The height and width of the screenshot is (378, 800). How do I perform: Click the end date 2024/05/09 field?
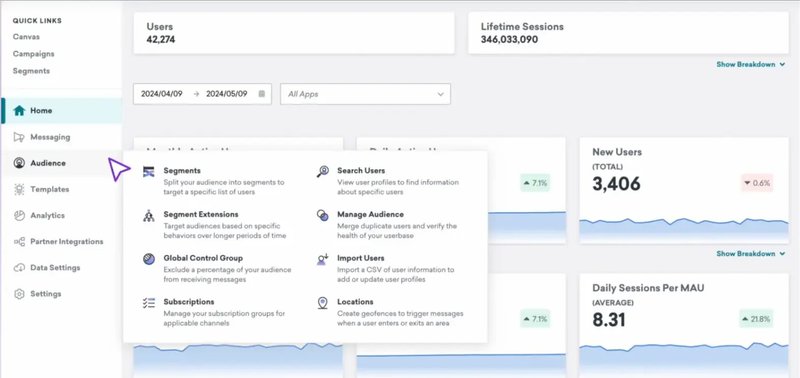[227, 94]
